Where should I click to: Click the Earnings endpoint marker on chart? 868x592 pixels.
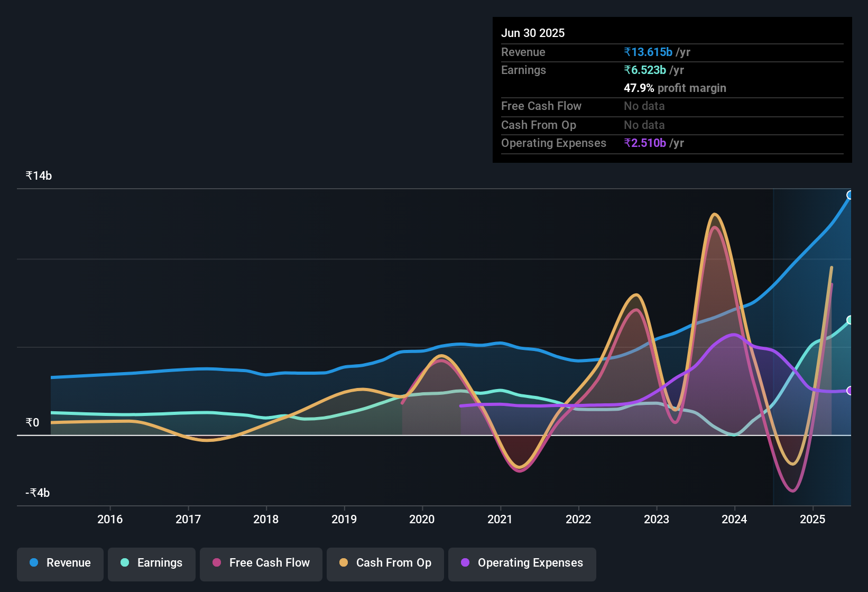click(x=850, y=320)
